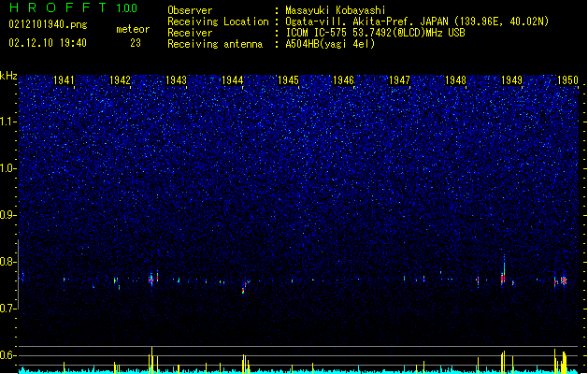This screenshot has height=374, width=588.
Task: Click time marker 1949
Action: [511, 80]
